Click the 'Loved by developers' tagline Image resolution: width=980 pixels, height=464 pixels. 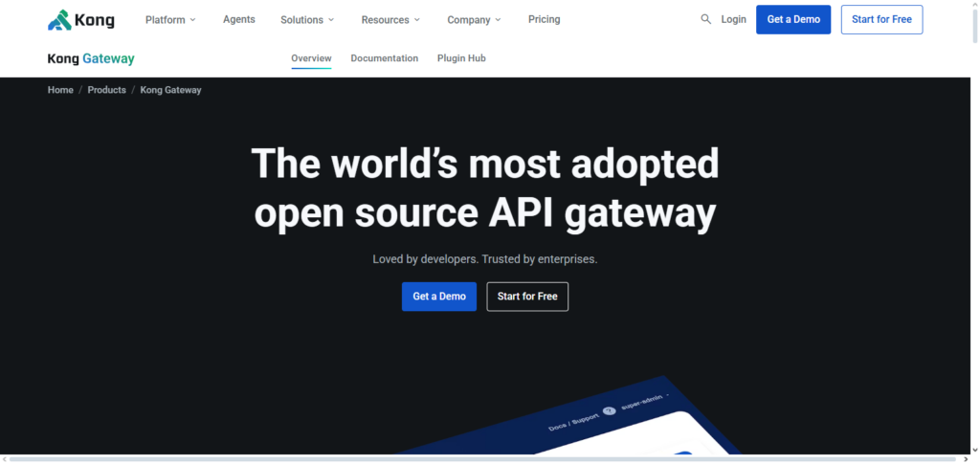pos(485,258)
